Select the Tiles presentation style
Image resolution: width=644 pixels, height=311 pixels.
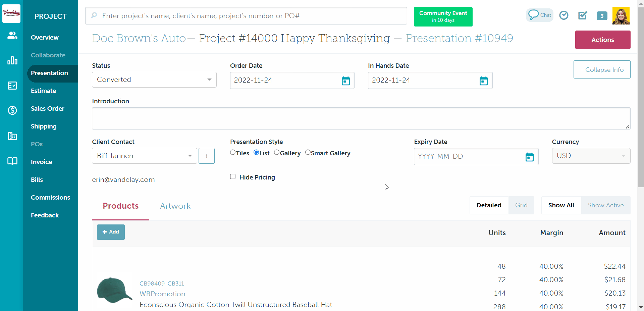[x=233, y=153]
